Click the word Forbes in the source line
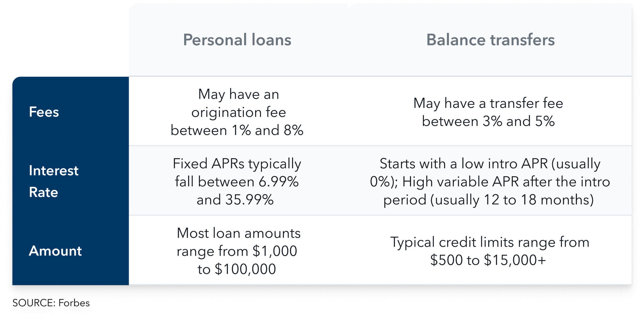This screenshot has height=327, width=644. click(x=74, y=303)
